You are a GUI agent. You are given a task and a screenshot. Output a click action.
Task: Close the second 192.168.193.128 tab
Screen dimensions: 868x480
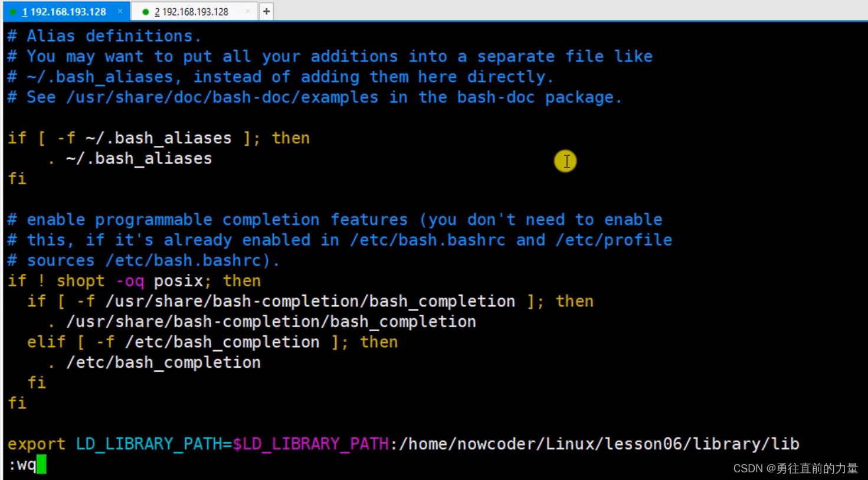pos(248,11)
